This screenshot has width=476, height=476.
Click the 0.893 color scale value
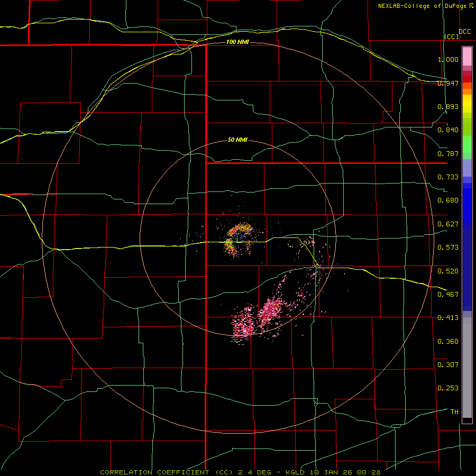pos(448,106)
